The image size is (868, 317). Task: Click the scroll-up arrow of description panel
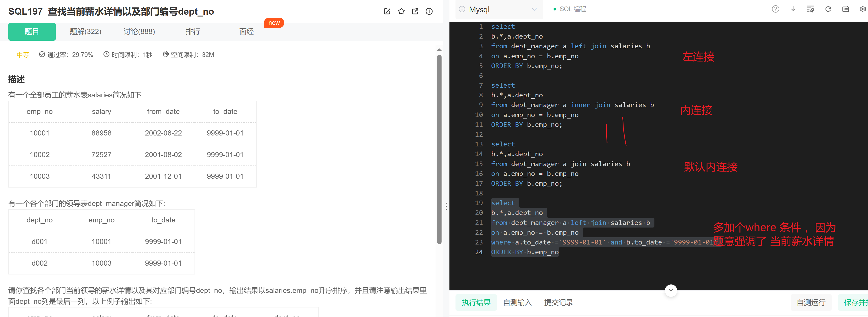click(x=439, y=50)
